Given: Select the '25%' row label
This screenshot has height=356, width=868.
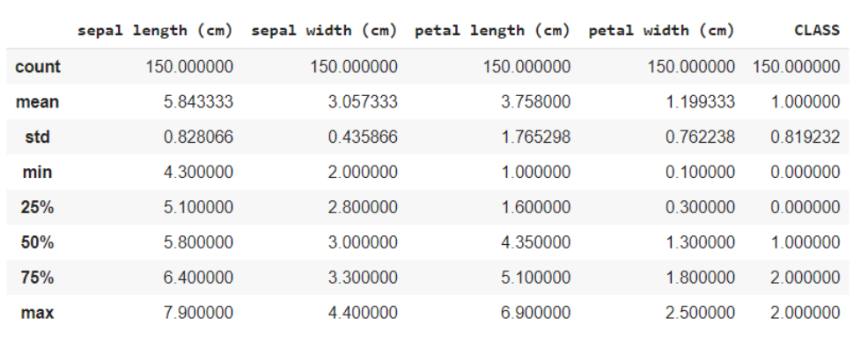Looking at the screenshot, I should pyautogui.click(x=37, y=207).
